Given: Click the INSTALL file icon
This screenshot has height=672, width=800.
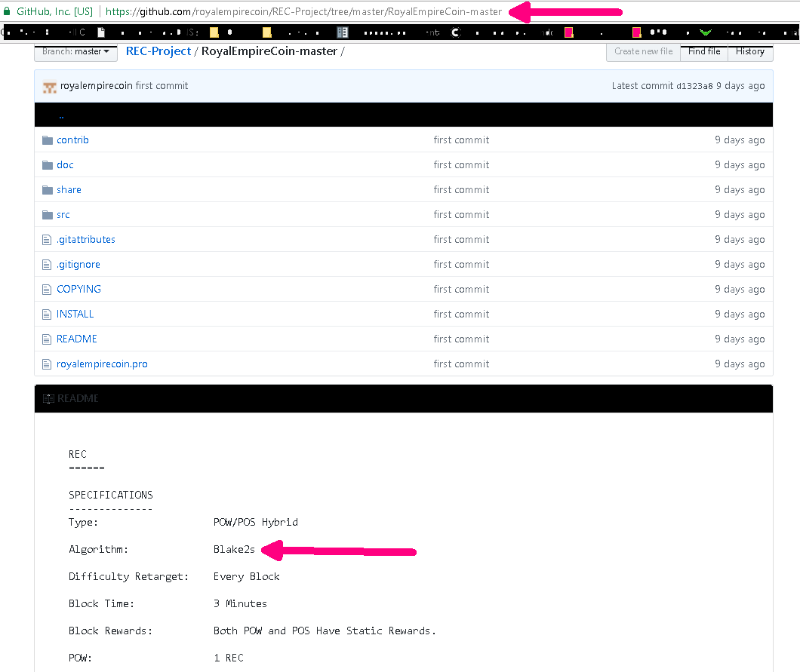Looking at the screenshot, I should pyautogui.click(x=47, y=314).
